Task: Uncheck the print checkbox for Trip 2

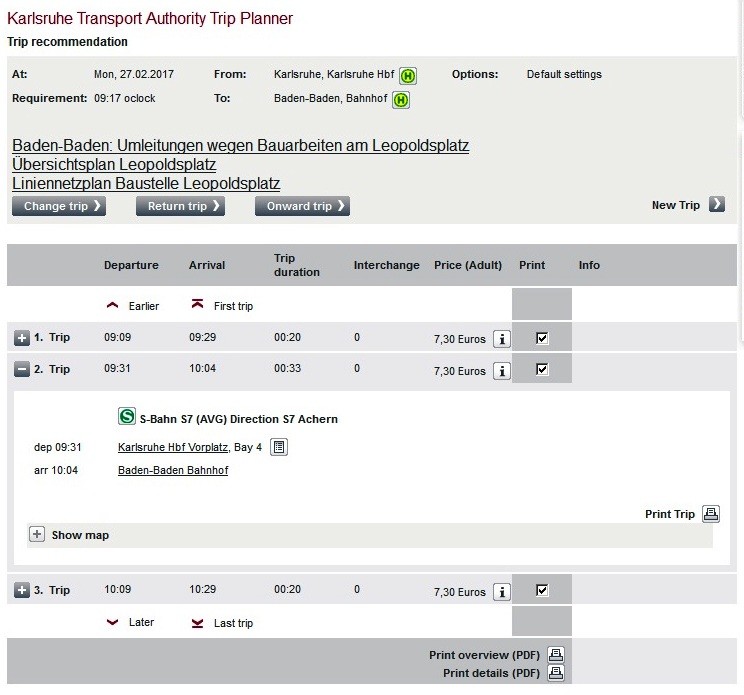Action: pyautogui.click(x=542, y=370)
